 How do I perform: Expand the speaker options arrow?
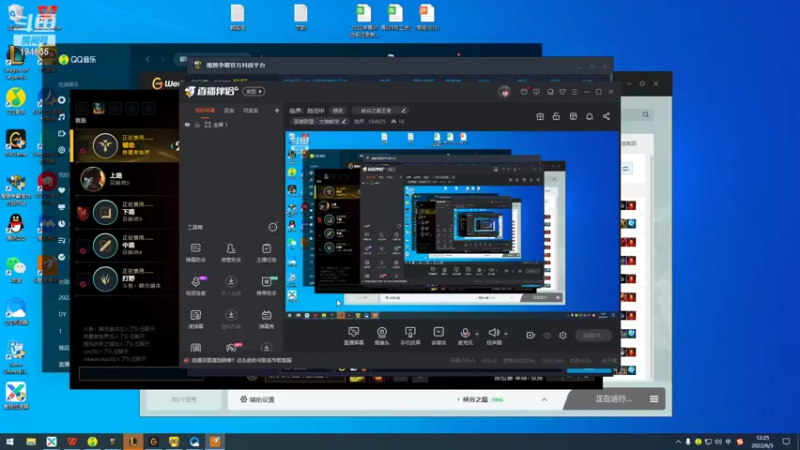pos(506,334)
